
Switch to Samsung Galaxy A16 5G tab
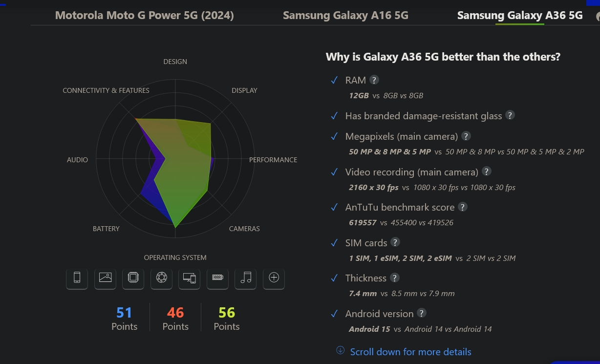pos(345,16)
